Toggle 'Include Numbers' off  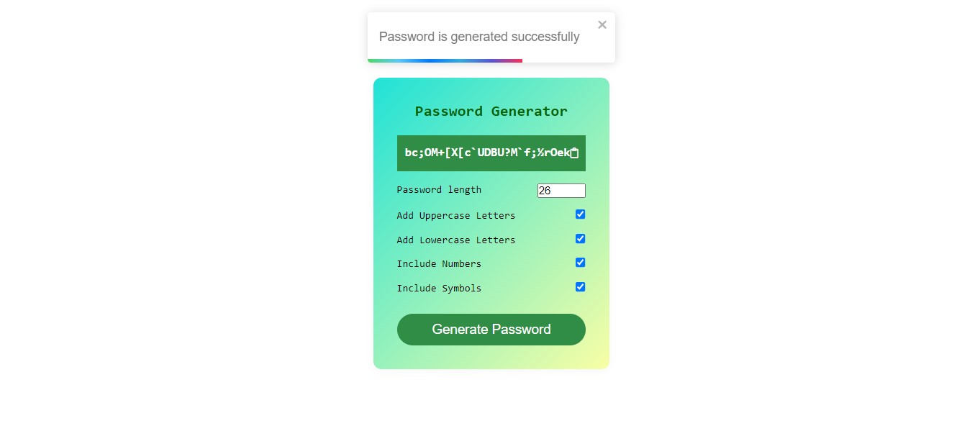pyautogui.click(x=580, y=263)
